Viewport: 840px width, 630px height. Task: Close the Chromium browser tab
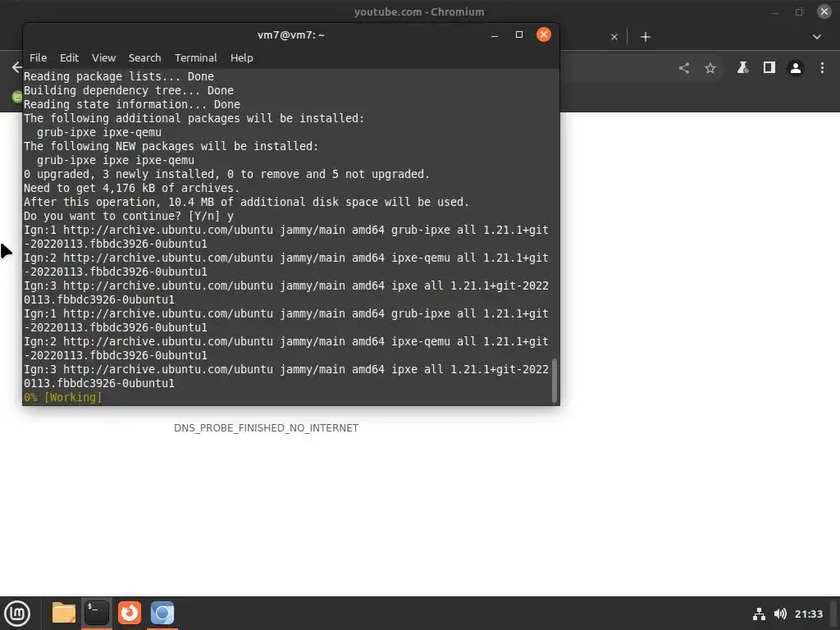(614, 37)
